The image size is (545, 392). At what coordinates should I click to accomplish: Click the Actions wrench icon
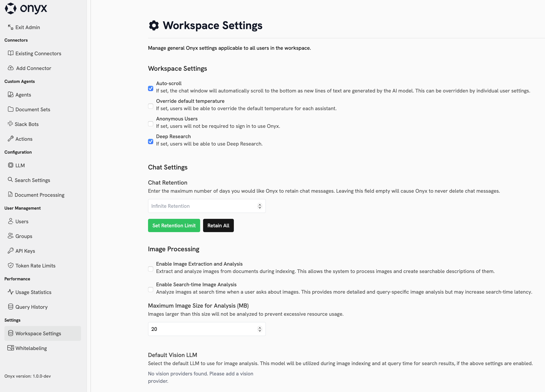[10, 139]
